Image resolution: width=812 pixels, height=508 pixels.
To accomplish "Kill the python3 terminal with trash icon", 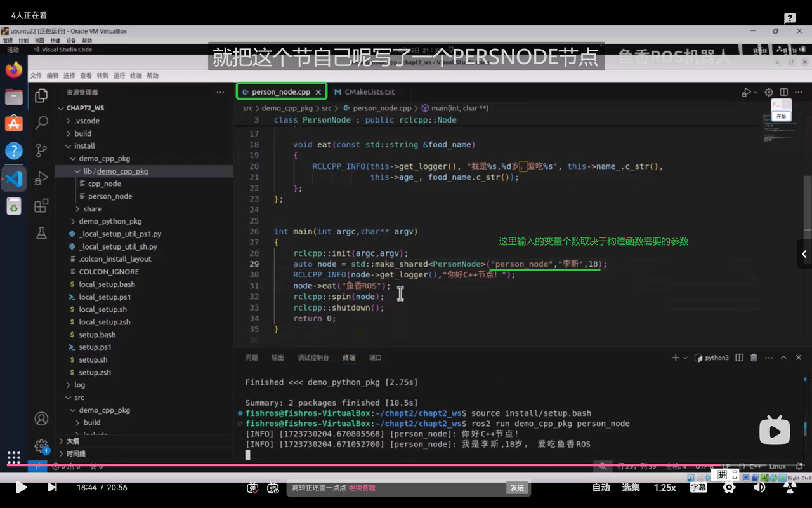I will tap(754, 358).
